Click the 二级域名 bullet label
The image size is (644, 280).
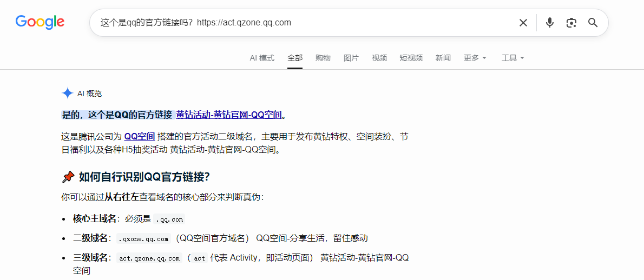coord(90,238)
